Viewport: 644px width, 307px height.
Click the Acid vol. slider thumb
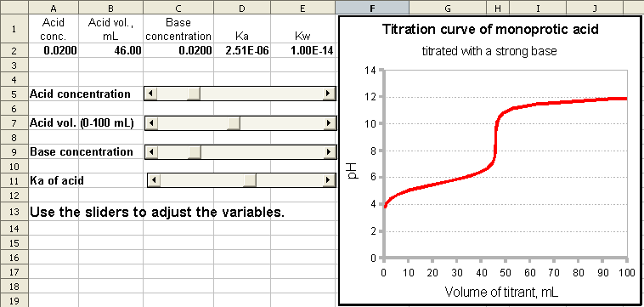tap(234, 122)
